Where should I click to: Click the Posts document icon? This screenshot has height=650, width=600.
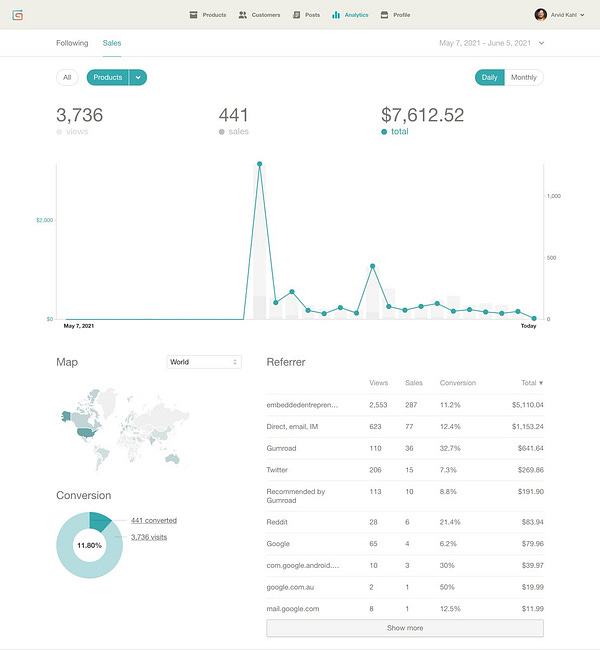tap(296, 15)
